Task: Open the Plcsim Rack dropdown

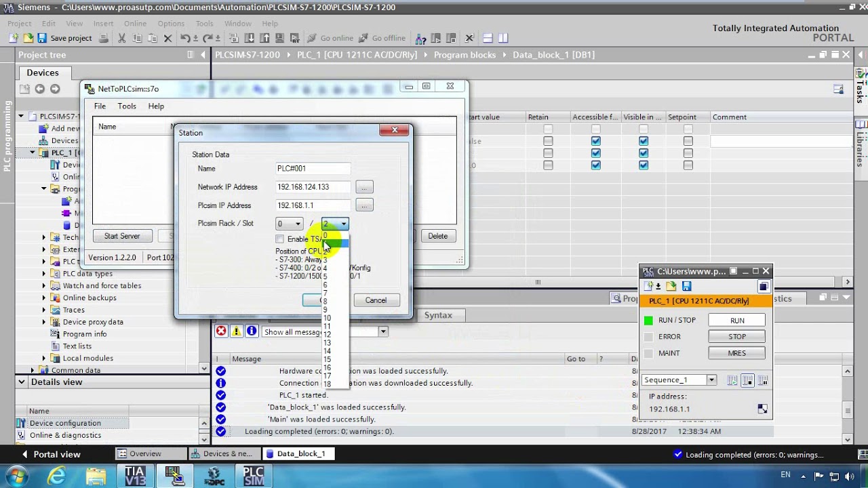Action: pyautogui.click(x=290, y=224)
